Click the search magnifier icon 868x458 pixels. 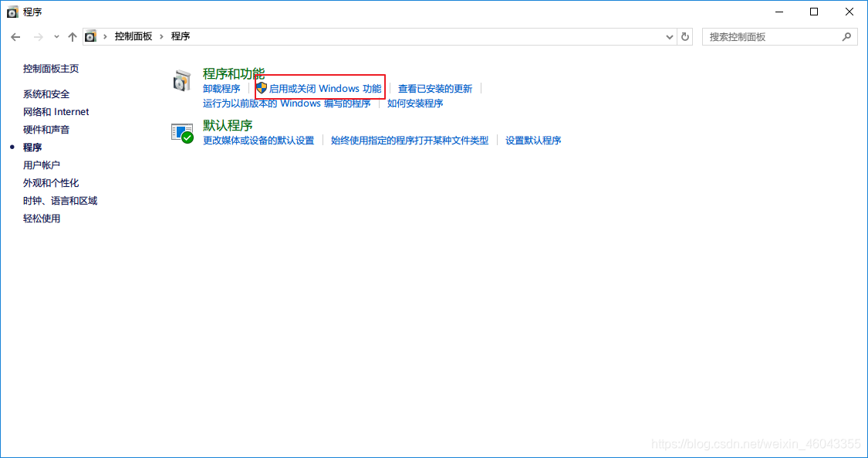click(x=846, y=37)
